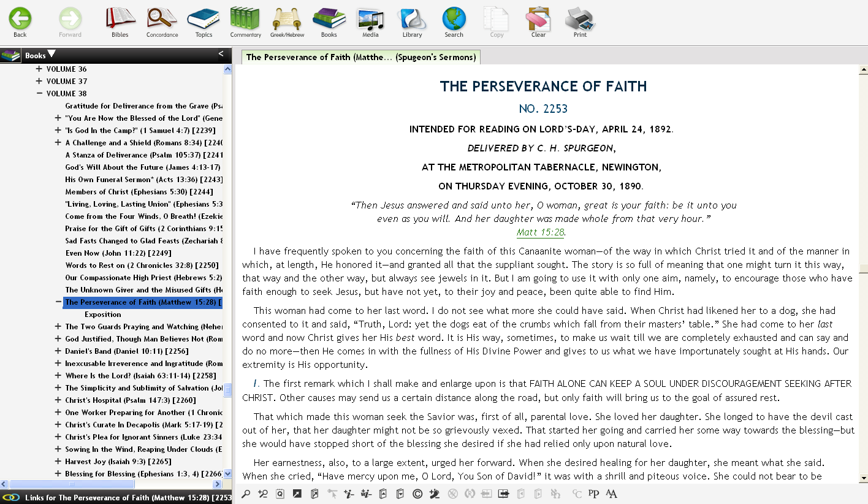The width and height of the screenshot is (868, 504).
Task: Collapse VOLUME 38
Action: pyautogui.click(x=39, y=93)
